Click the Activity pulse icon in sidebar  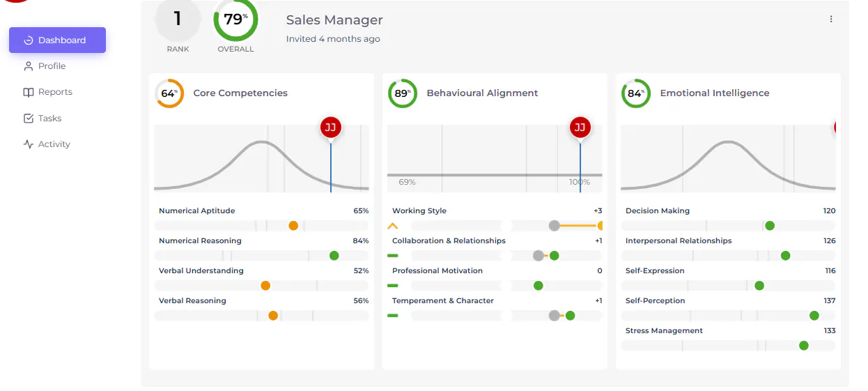[x=29, y=144]
